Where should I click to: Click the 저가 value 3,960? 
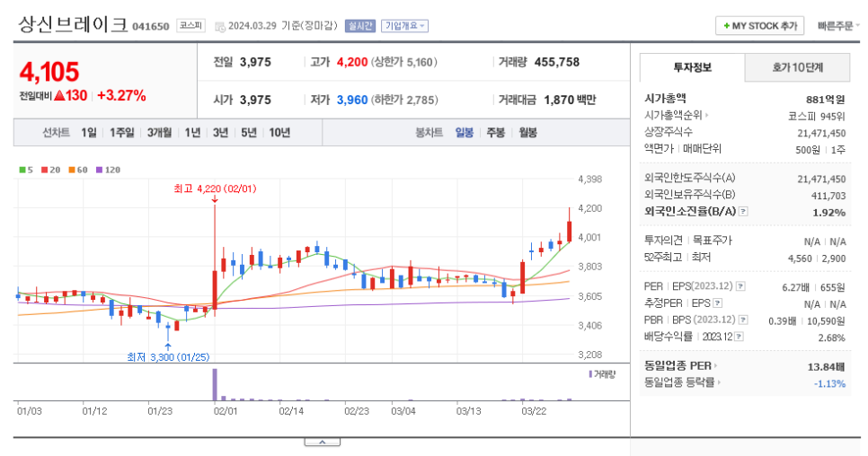[352, 100]
